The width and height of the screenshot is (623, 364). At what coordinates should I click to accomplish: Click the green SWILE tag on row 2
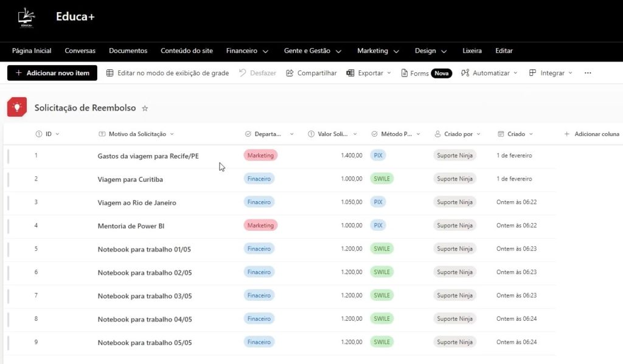click(x=381, y=179)
